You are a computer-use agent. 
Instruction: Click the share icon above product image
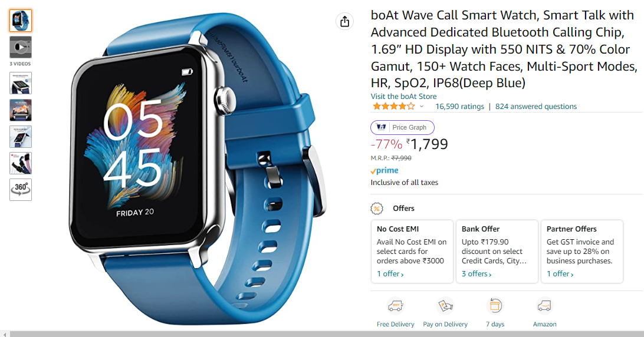coord(344,21)
